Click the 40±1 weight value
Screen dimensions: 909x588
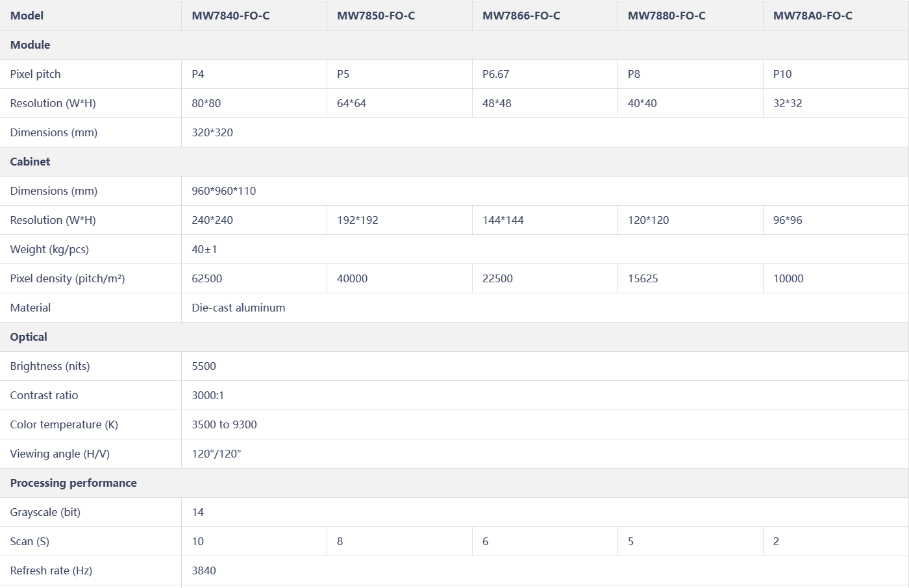[205, 249]
